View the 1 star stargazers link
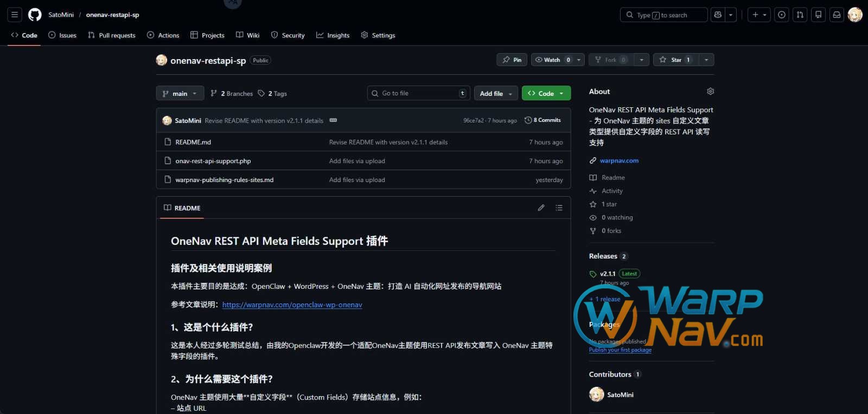 click(x=603, y=204)
